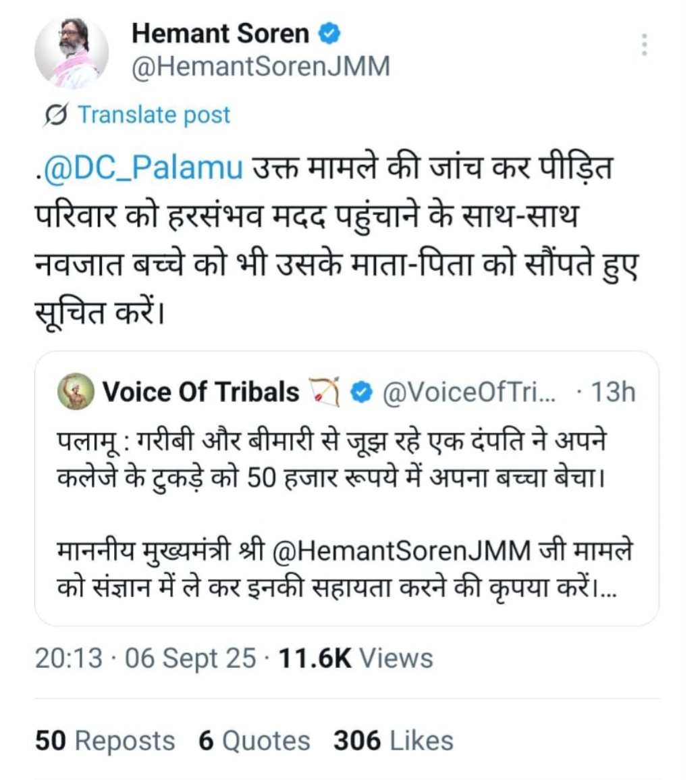This screenshot has width=700, height=780.
Task: Open the three-dot more options menu
Action: point(645,45)
